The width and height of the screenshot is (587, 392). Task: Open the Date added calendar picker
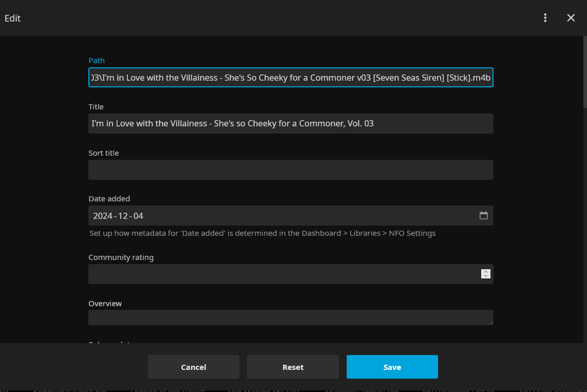(483, 216)
